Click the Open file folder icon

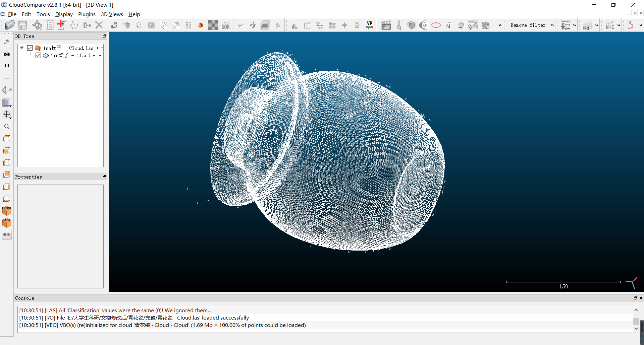(10, 25)
